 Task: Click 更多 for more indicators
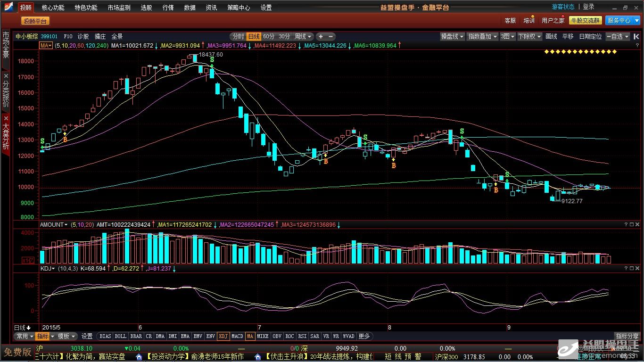(x=364, y=336)
